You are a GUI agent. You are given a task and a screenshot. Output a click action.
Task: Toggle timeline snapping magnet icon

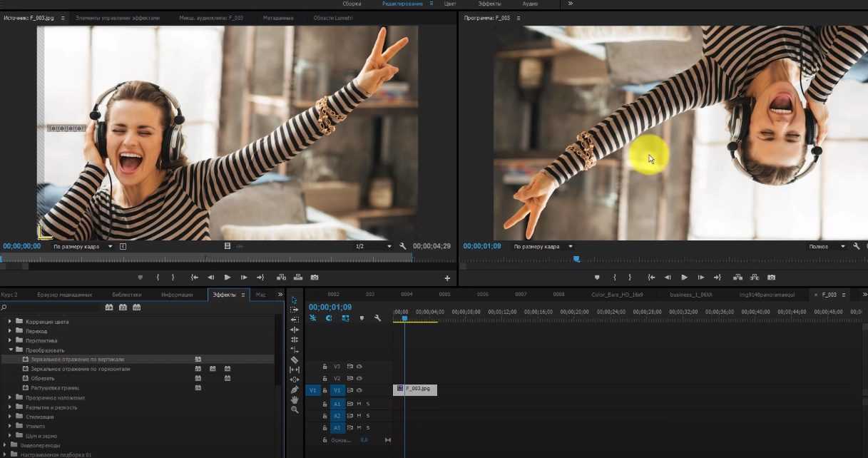329,318
